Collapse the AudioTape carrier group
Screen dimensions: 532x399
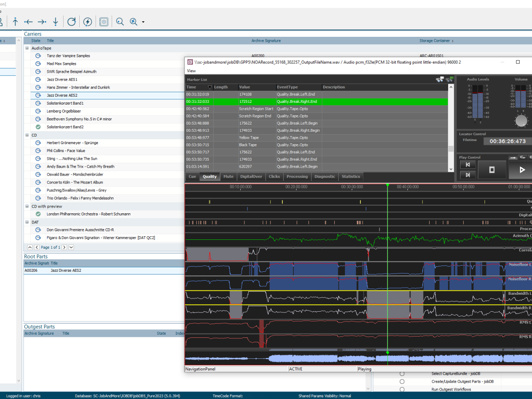click(x=27, y=48)
